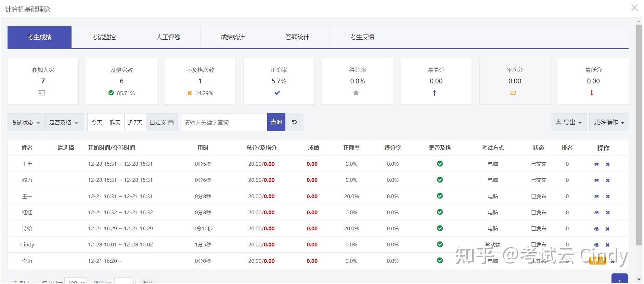View Cindy's exam details eye icon
Image resolution: width=644 pixels, height=284 pixels.
pyautogui.click(x=596, y=245)
